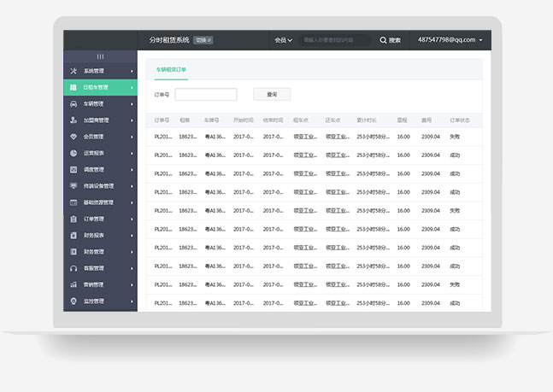Expand the 财务报表 sidebar submenu arrow

pos(132,236)
